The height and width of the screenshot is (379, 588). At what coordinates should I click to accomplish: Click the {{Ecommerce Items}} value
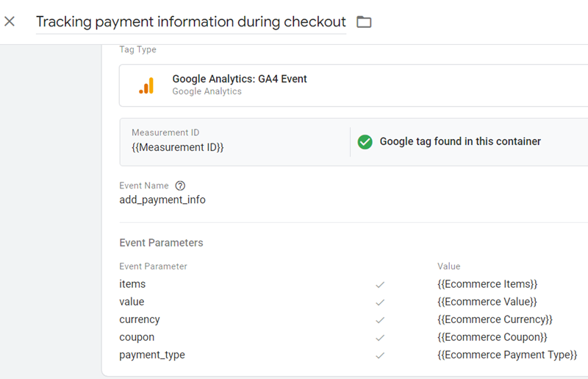[487, 284]
